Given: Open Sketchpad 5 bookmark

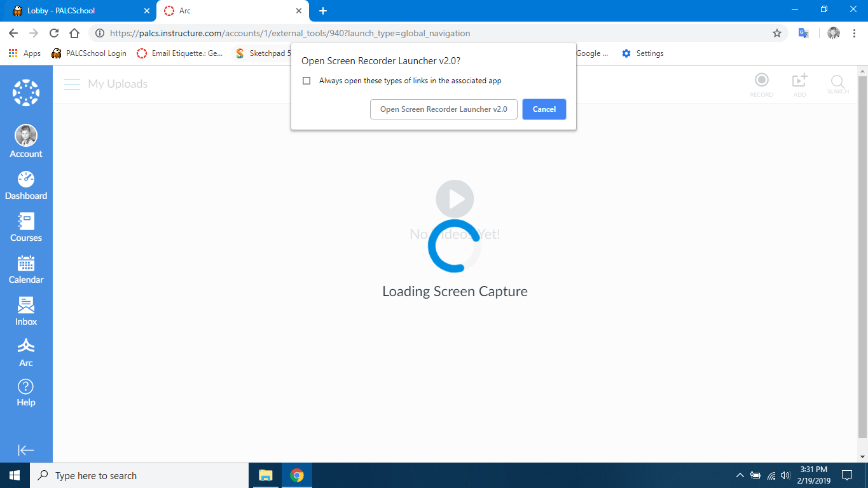Looking at the screenshot, I should [x=263, y=53].
